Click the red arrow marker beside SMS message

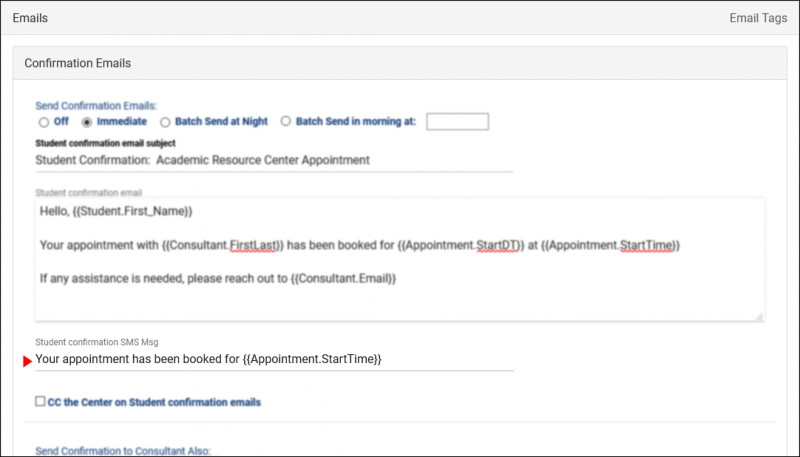(28, 361)
